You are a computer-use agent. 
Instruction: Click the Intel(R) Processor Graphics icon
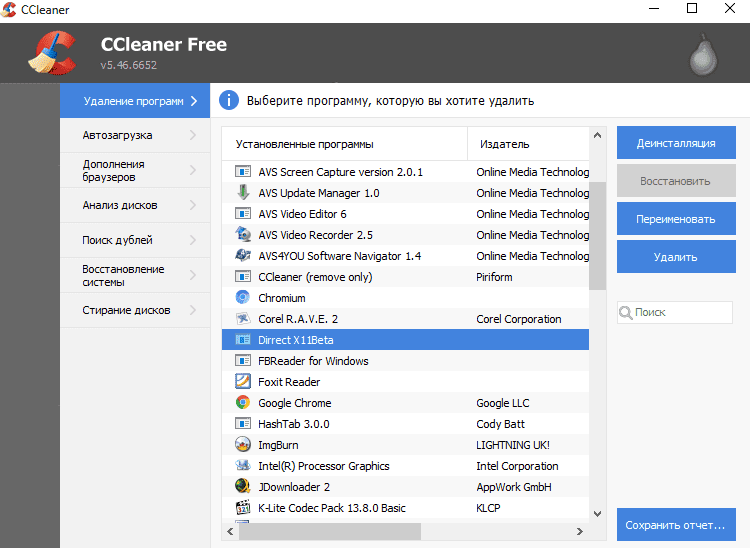pos(243,465)
